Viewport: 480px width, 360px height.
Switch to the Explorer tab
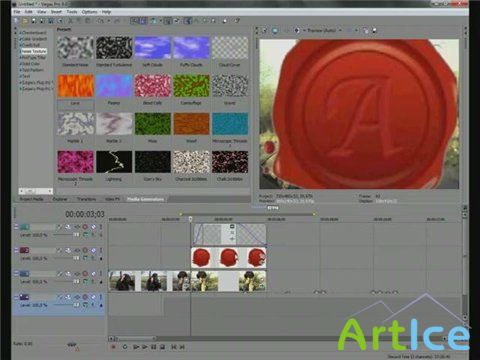tap(60, 199)
